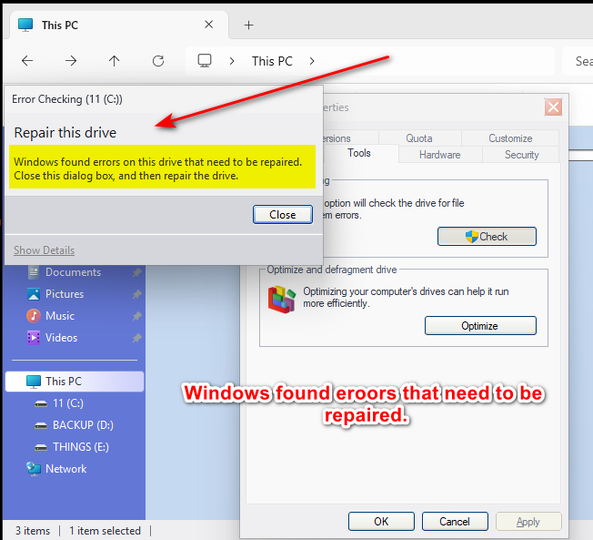Click Apply in the Properties dialog
The image size is (593, 540).
529,521
